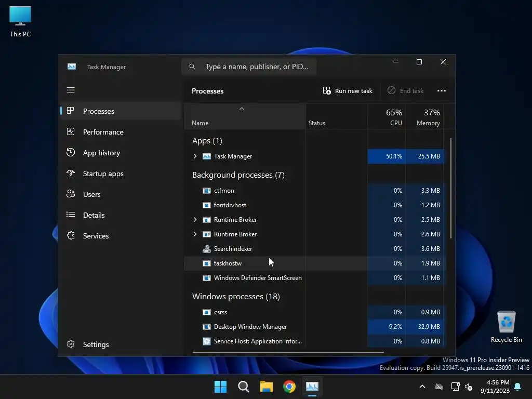Viewport: 532px width, 399px height.
Task: Click the vertical scrollbar of process list
Action: point(451,188)
